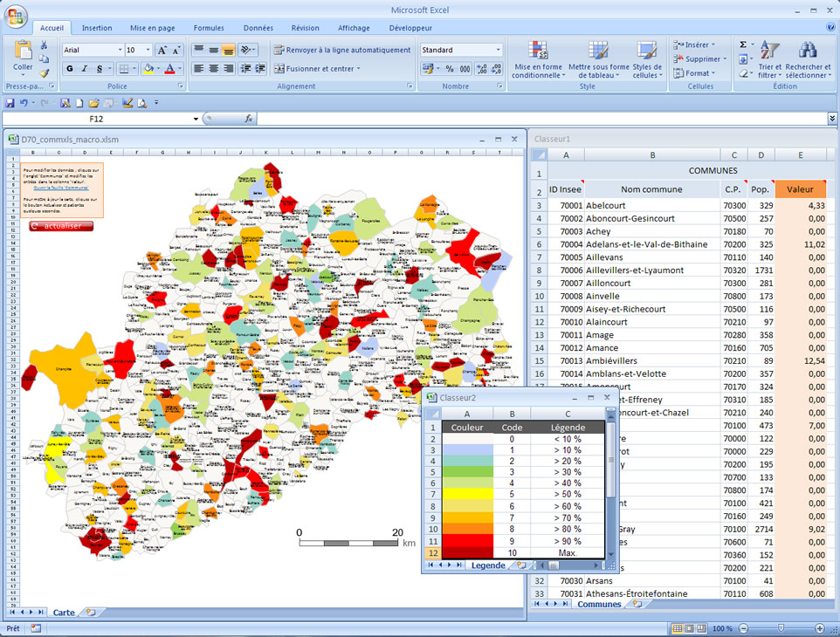Toggle bold G formatting
This screenshot has width=840, height=637.
pyautogui.click(x=70, y=69)
